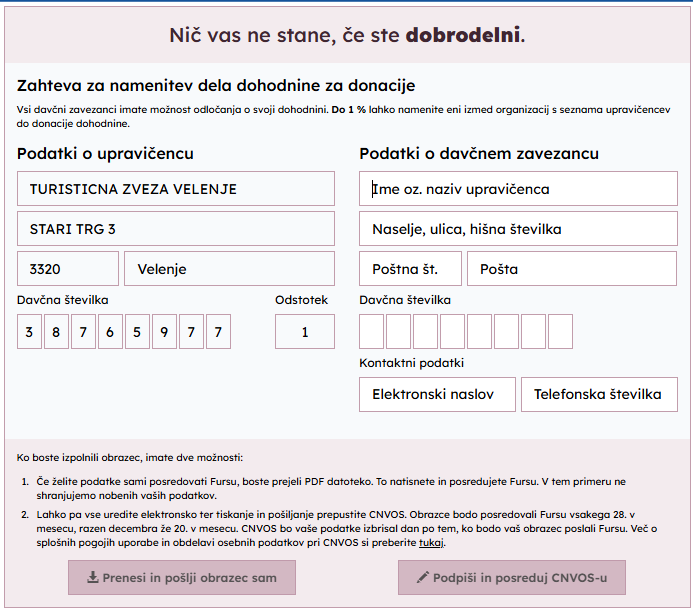Click the taxpayer 'Pošta' input field
The width and height of the screenshot is (693, 610).
coord(572,269)
